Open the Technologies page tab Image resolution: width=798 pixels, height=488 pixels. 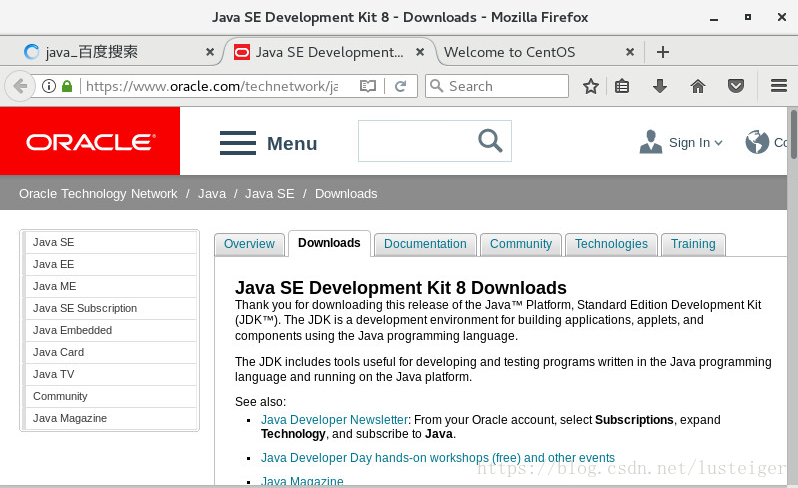611,244
